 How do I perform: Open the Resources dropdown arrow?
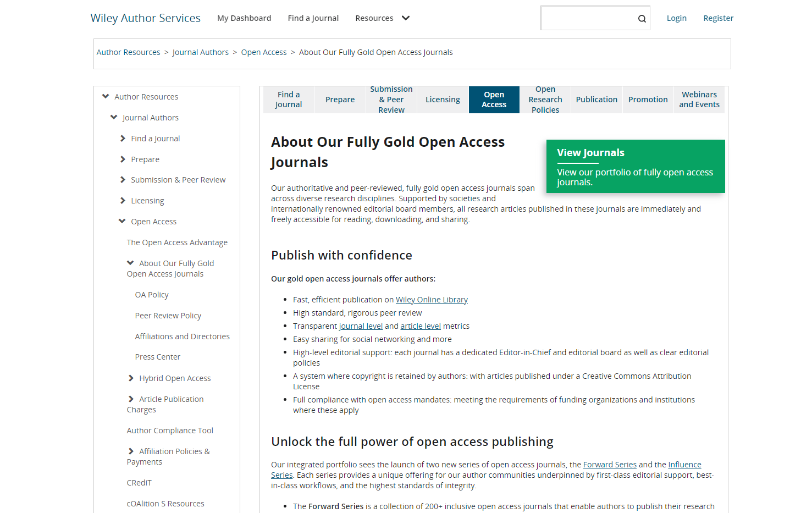tap(406, 18)
